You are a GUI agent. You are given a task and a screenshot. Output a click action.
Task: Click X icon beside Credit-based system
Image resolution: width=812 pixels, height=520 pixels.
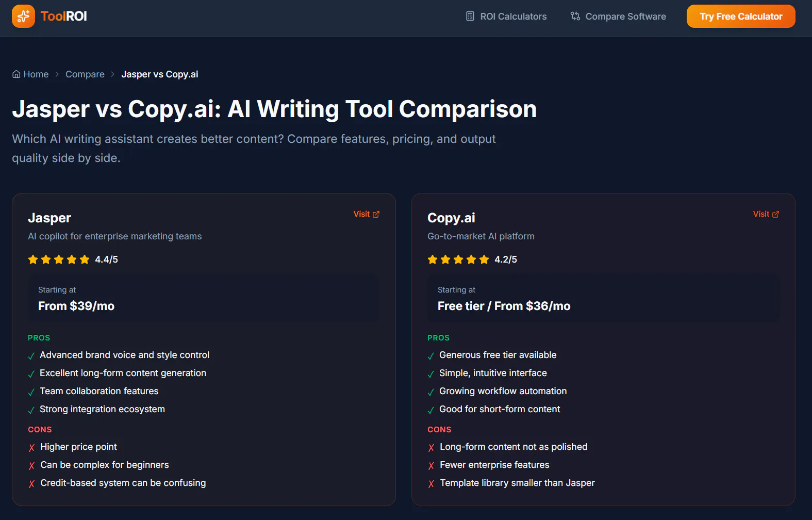coord(32,484)
